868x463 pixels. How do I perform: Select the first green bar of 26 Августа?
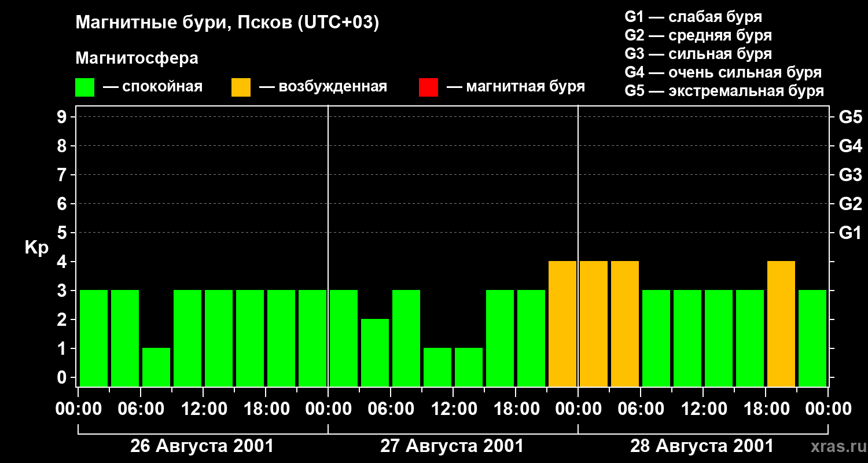point(94,338)
